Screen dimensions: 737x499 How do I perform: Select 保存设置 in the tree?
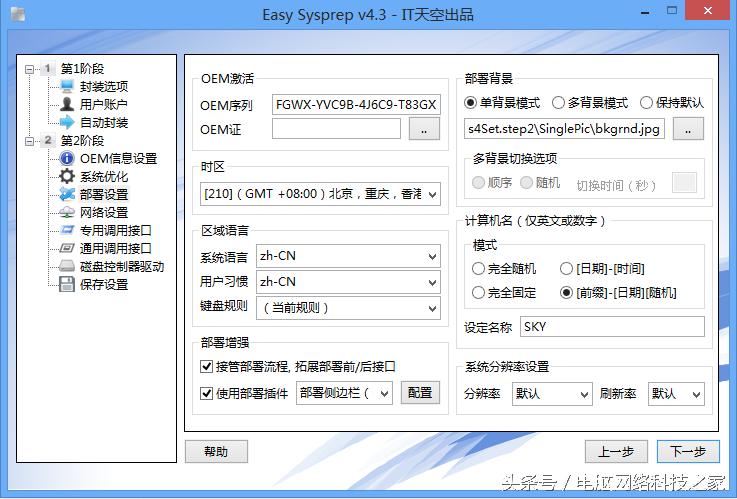104,284
